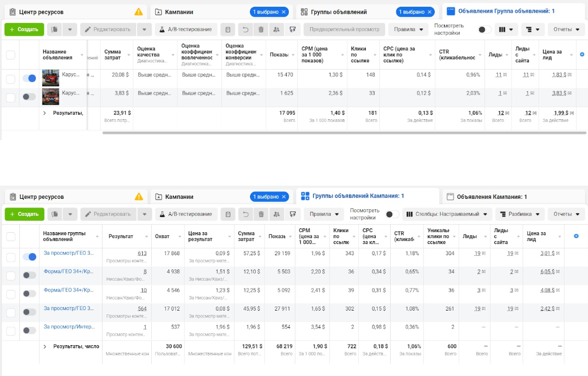Image resolution: width=588 pixels, height=376 pixels.
Task: Click the trash delete icon in the ads table toolbar
Action: [x=261, y=29]
